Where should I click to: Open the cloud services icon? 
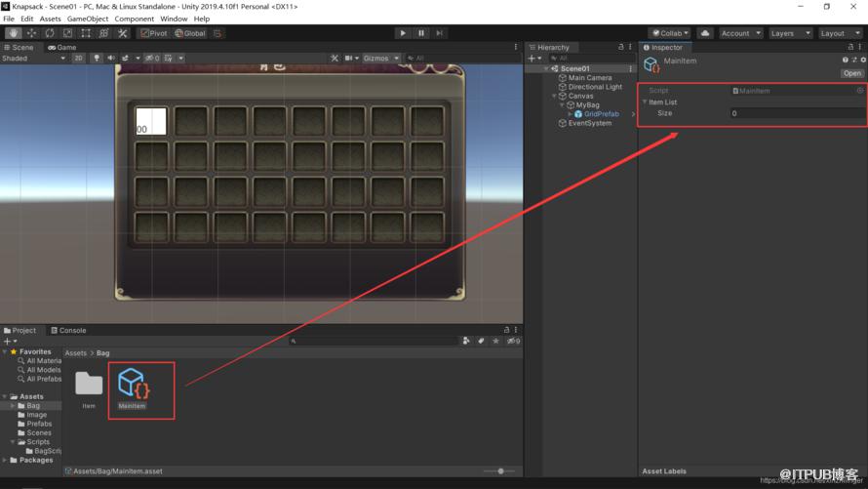[705, 33]
